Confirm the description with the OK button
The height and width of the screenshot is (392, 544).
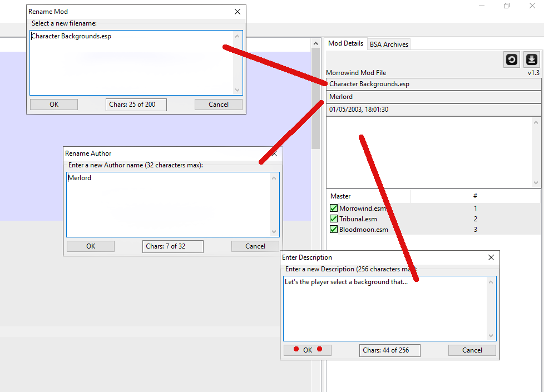308,350
